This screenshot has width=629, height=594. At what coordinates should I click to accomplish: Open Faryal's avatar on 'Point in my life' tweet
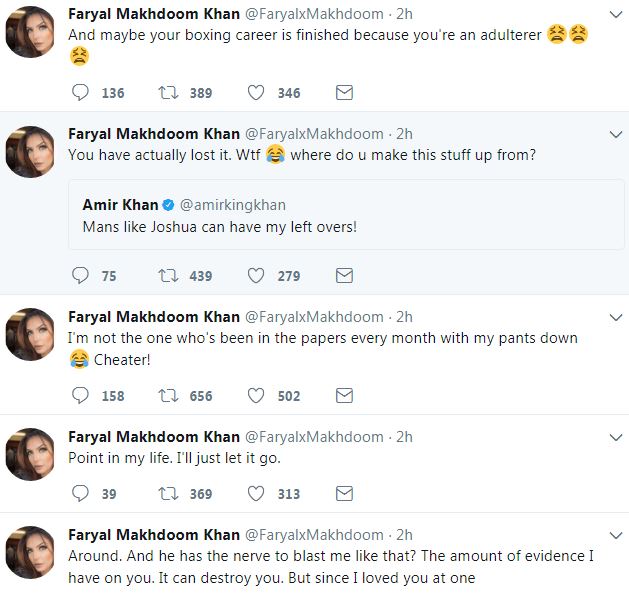(30, 454)
